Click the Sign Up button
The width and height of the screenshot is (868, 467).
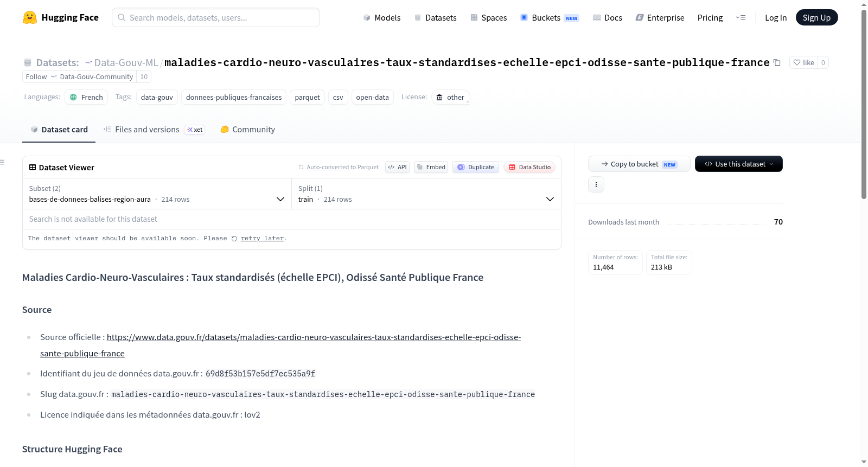click(x=816, y=17)
